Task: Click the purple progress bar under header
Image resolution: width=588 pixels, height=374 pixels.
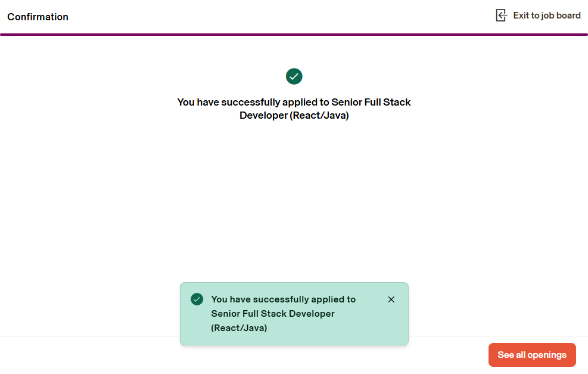Action: [x=294, y=35]
